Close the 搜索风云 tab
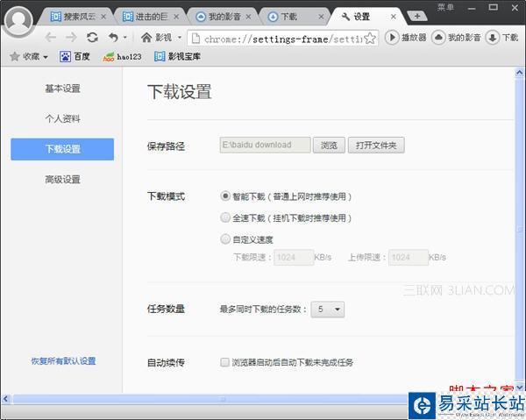Viewport: 526px width, 420px height. pyautogui.click(x=103, y=17)
